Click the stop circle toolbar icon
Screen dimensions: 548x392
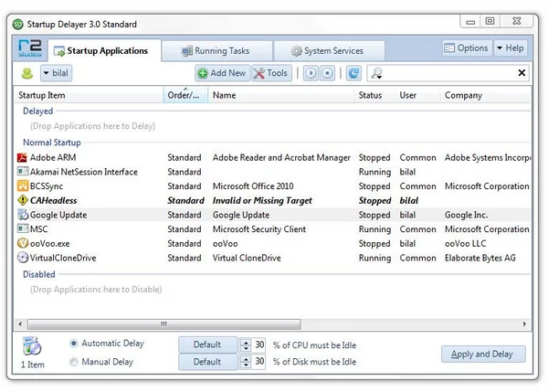(327, 73)
